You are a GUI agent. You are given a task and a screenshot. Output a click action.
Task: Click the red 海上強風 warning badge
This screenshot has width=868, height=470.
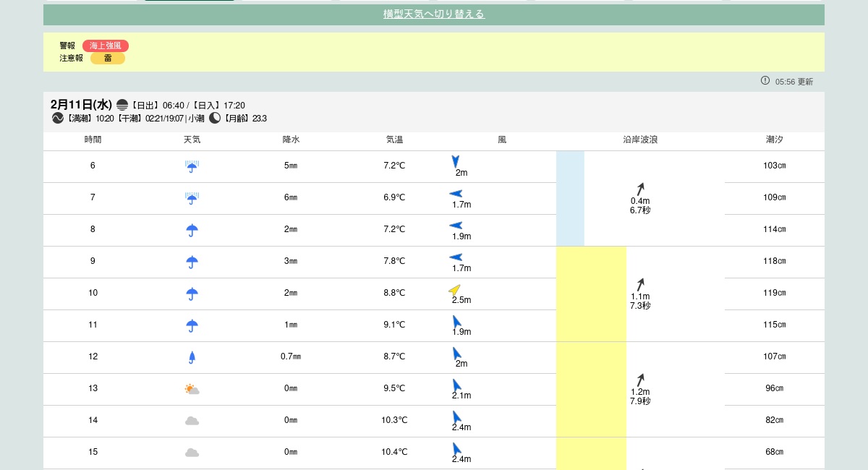point(106,46)
